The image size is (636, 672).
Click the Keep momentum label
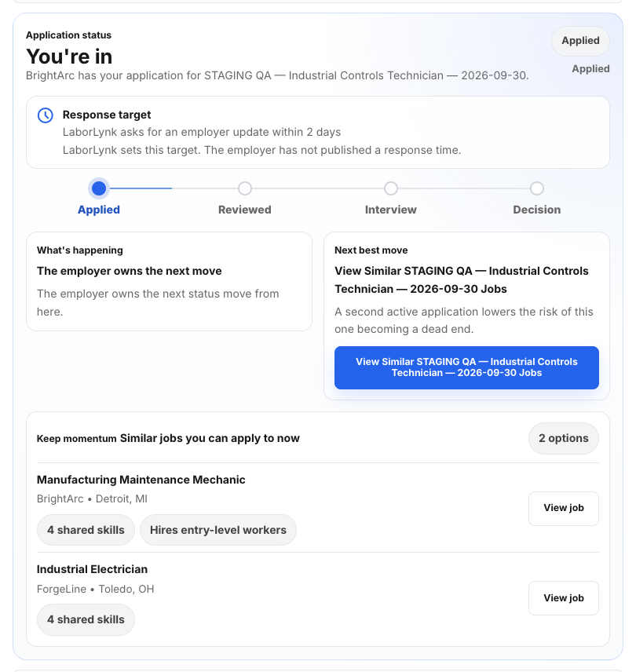click(x=77, y=439)
